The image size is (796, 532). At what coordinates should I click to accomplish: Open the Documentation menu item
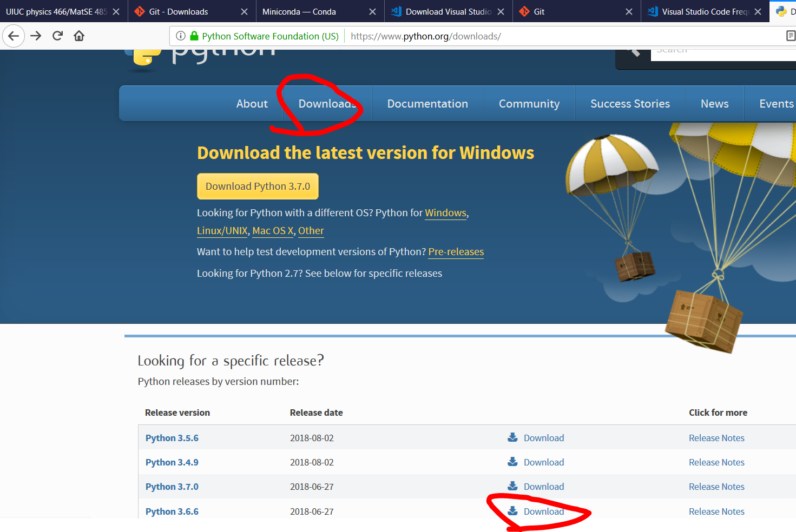[427, 104]
